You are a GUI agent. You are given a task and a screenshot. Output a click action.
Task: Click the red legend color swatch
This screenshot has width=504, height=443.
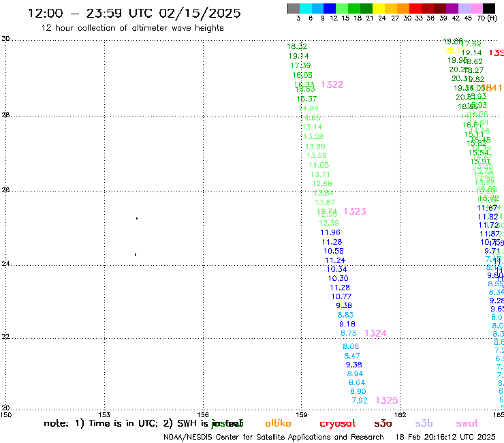(415, 8)
